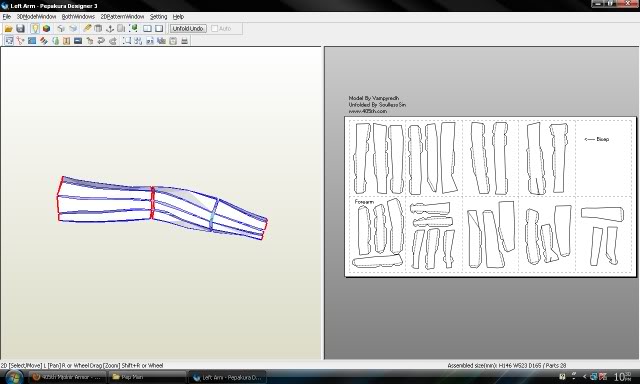Click the Save floppy disk icon
This screenshot has width=640, height=384.
point(20,29)
